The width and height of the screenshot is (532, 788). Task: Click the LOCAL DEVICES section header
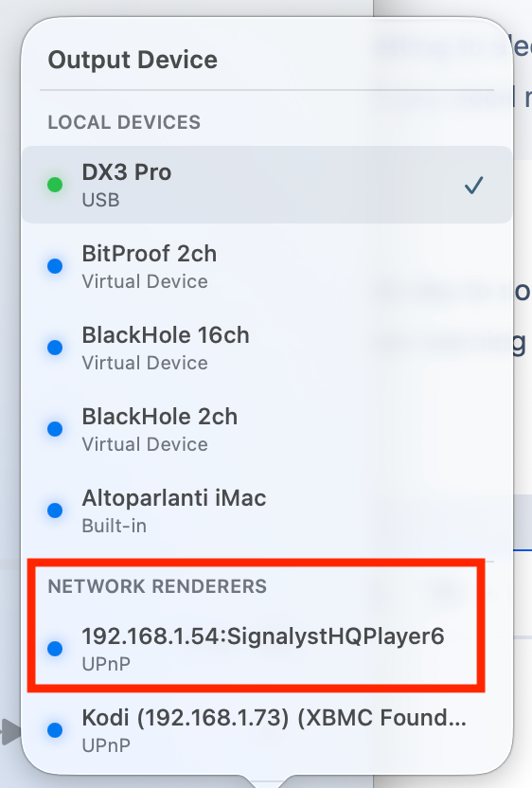tap(124, 122)
